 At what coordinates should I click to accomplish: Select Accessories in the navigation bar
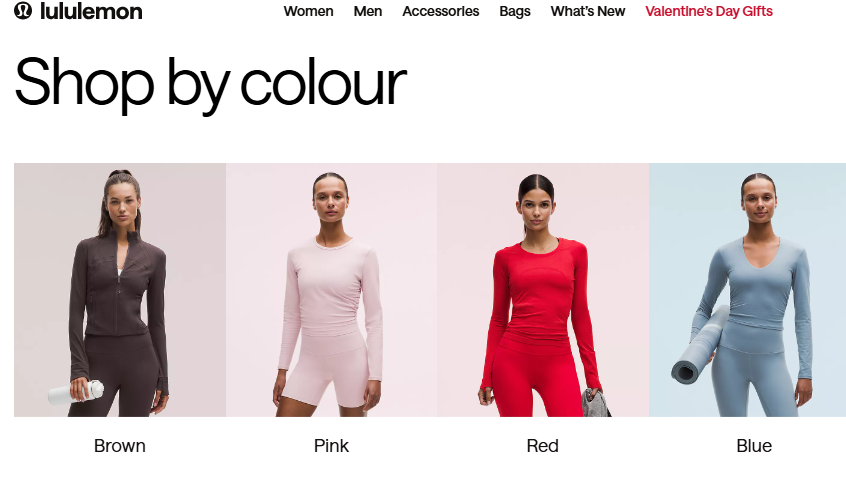point(440,11)
